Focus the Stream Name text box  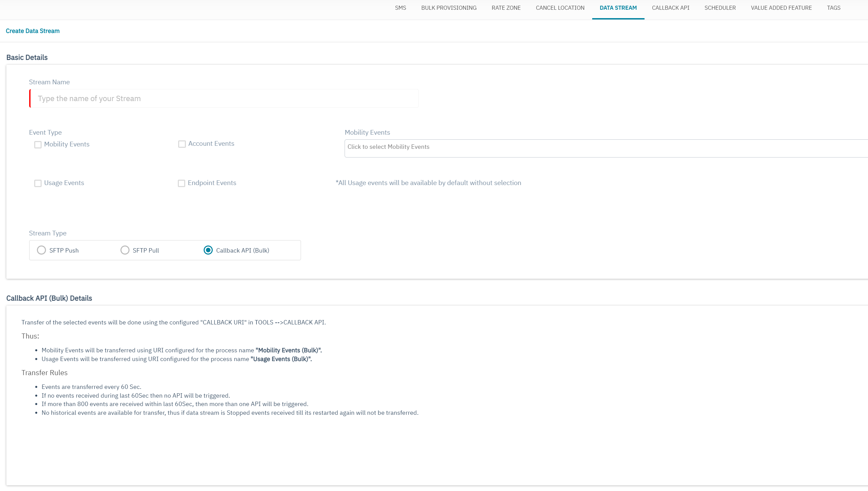pyautogui.click(x=224, y=98)
